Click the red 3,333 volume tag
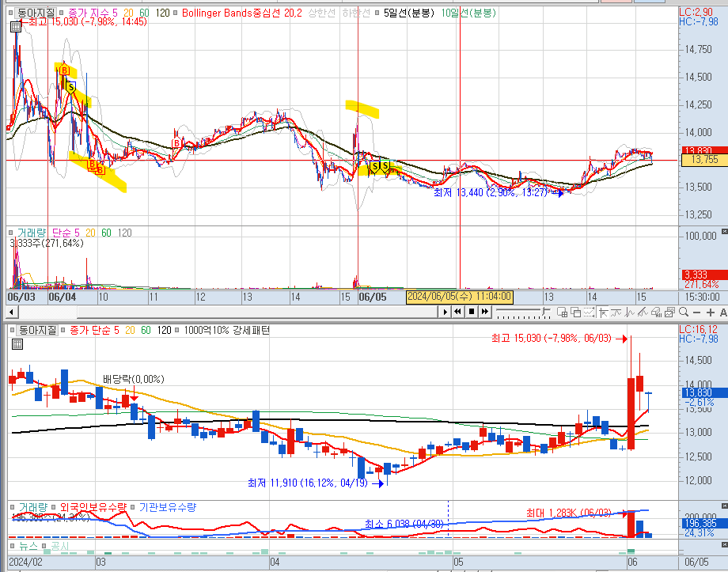This screenshot has width=728, height=572. pyautogui.click(x=704, y=275)
